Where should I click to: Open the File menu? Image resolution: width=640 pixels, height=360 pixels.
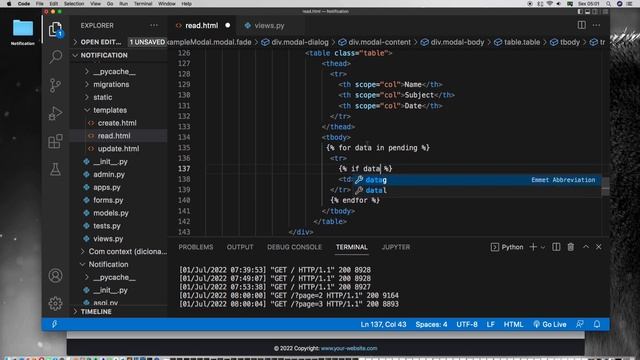(40, 4)
